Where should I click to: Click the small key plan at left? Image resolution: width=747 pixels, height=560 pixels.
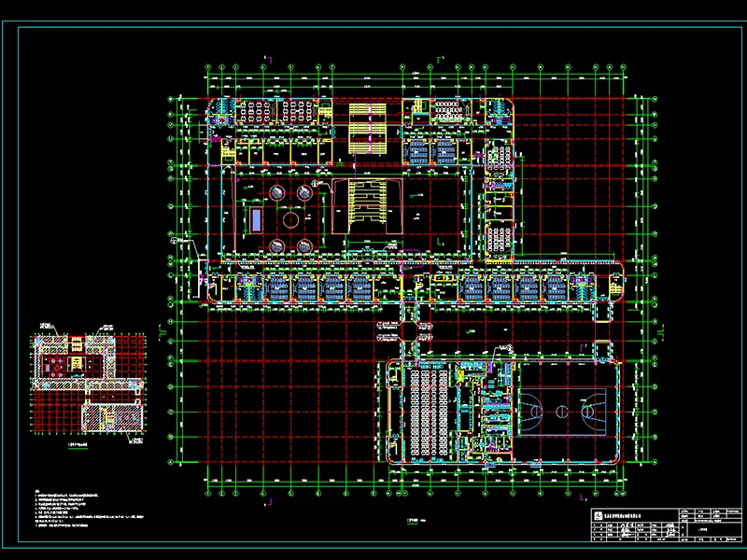point(91,384)
